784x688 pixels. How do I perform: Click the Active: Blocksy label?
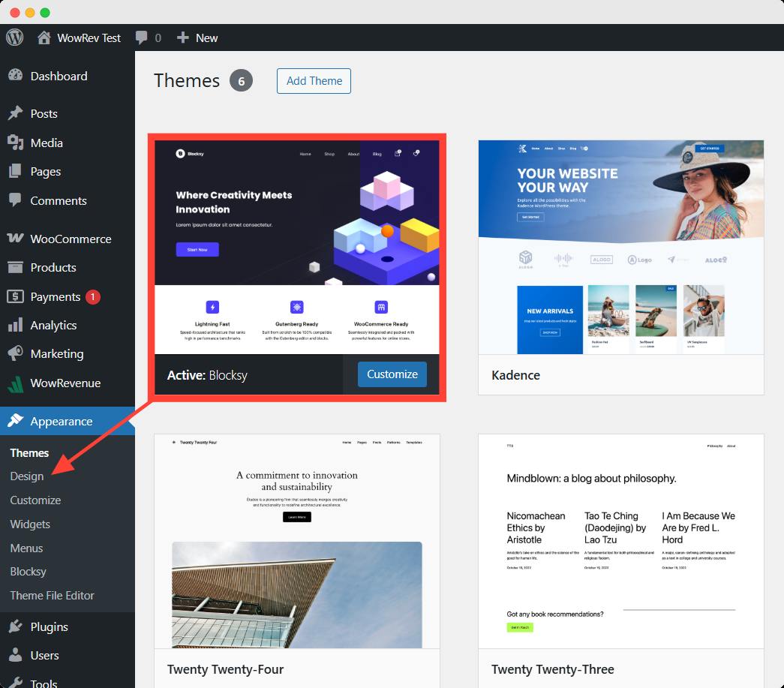(207, 375)
